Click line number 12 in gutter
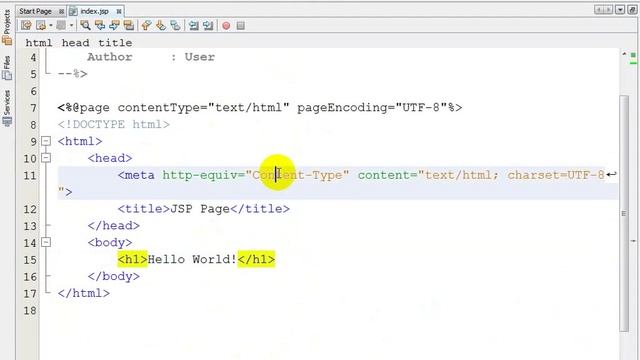The height and width of the screenshot is (360, 640). (30, 209)
